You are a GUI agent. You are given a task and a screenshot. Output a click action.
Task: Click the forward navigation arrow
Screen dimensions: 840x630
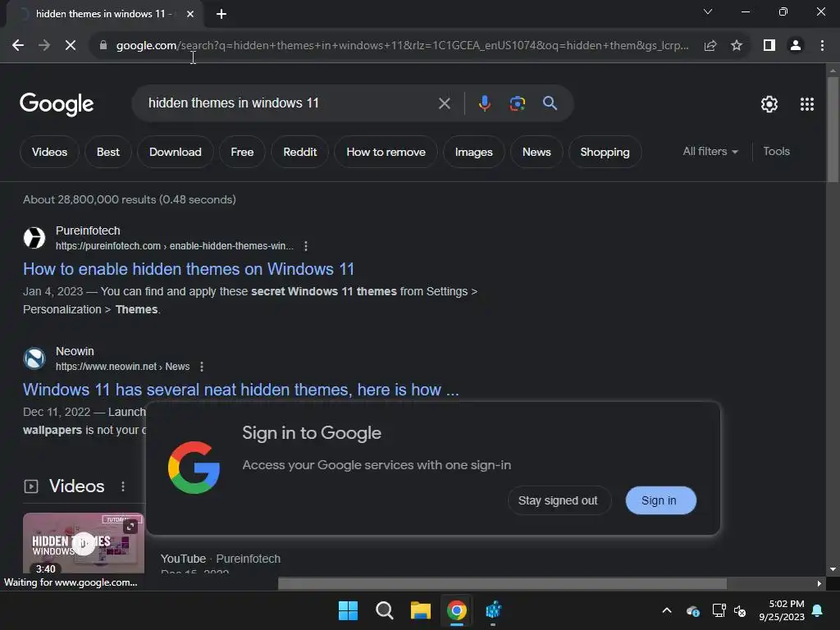coord(44,46)
